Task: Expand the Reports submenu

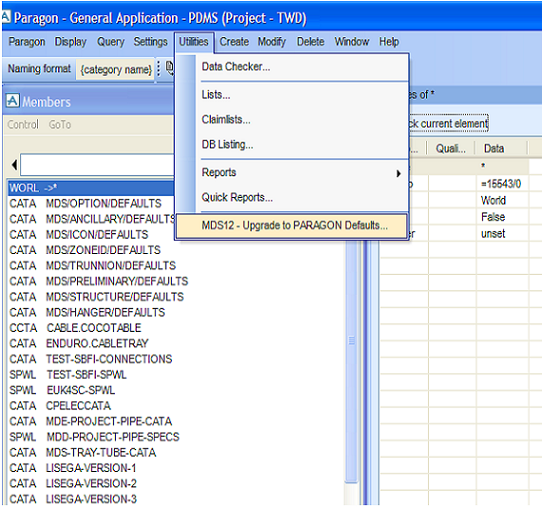Action: 292,172
